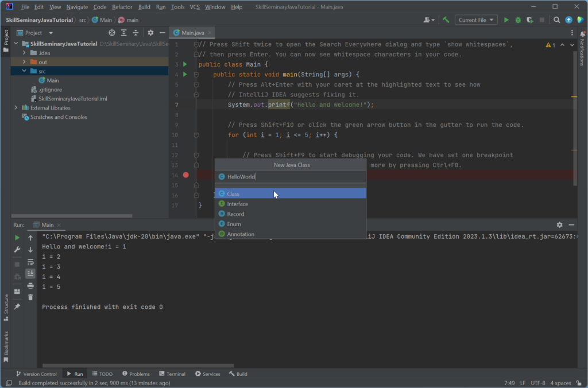Toggle soft-wrap in the Run console
The image size is (588, 388).
[x=30, y=262]
